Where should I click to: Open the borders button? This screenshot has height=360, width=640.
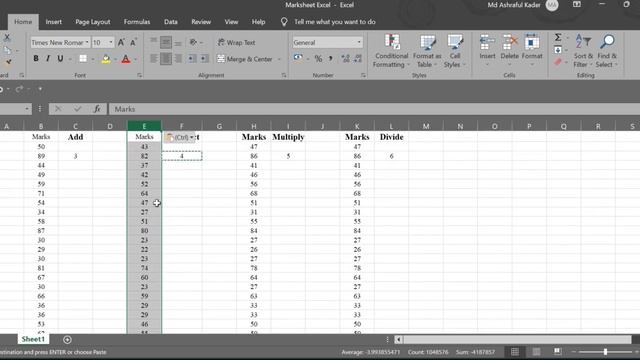(x=83, y=59)
